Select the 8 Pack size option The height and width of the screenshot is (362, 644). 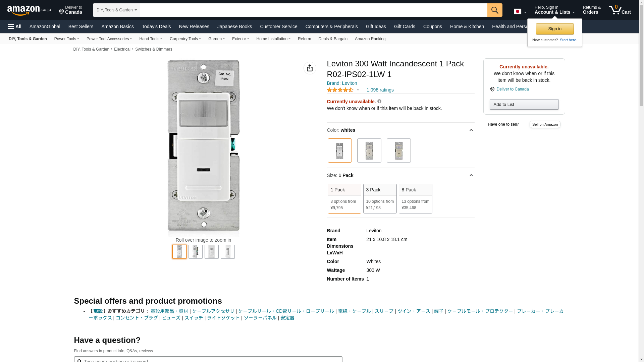415,198
